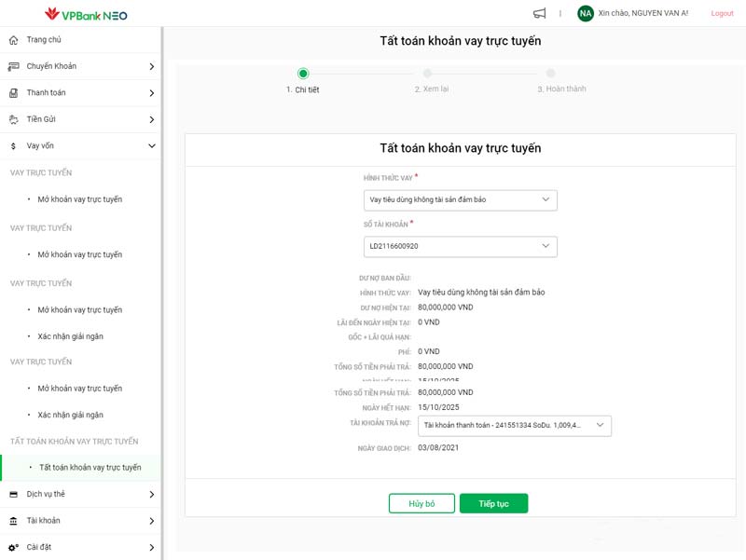The image size is (746, 560).
Task: Click the Thanh toán payment icon
Action: 13,93
